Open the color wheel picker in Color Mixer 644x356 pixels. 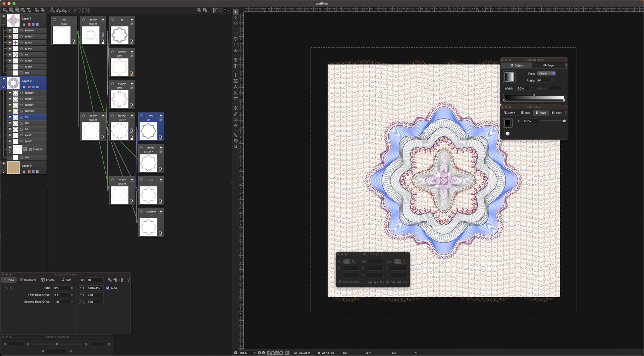pyautogui.click(x=507, y=134)
